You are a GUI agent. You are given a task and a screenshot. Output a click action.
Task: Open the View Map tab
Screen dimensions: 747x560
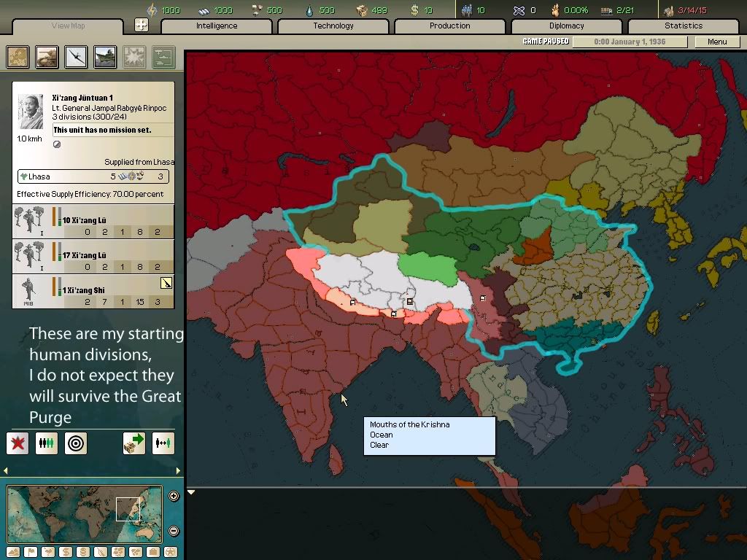pos(68,26)
